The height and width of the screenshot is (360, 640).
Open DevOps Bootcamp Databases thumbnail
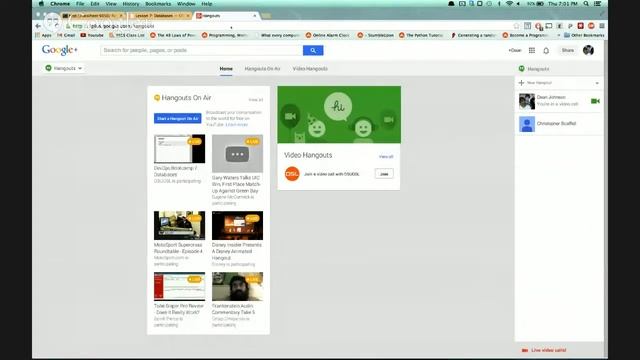click(180, 149)
